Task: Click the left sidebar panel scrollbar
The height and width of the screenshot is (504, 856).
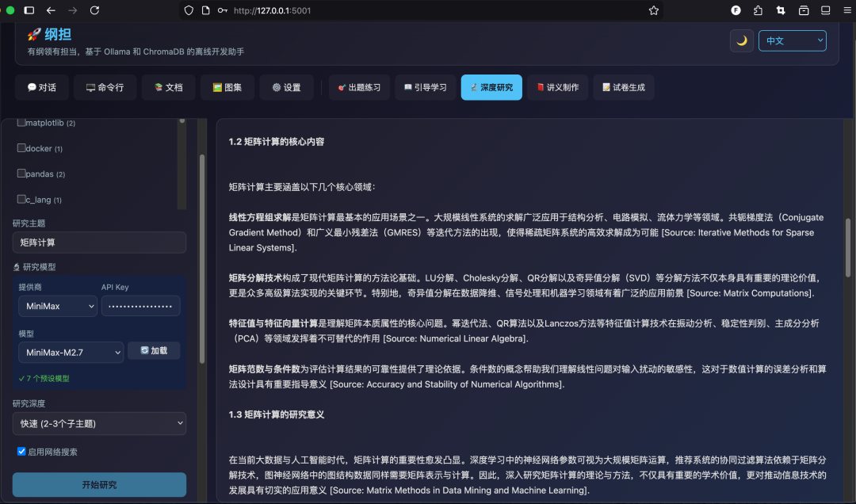Action: coord(202,259)
